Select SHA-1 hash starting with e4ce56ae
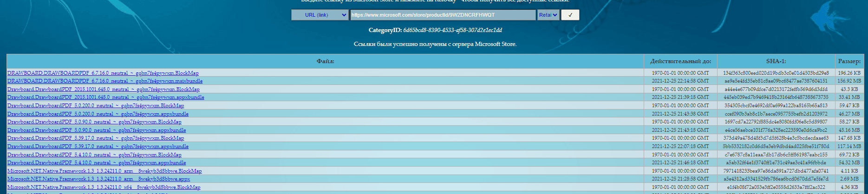 [776, 130]
